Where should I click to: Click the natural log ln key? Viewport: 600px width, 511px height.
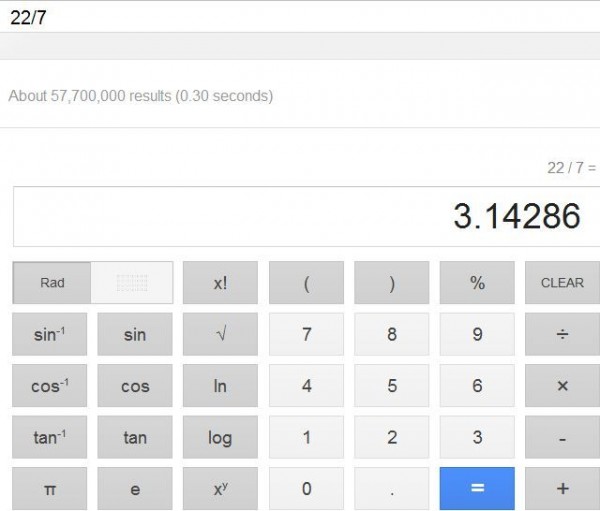tap(220, 386)
